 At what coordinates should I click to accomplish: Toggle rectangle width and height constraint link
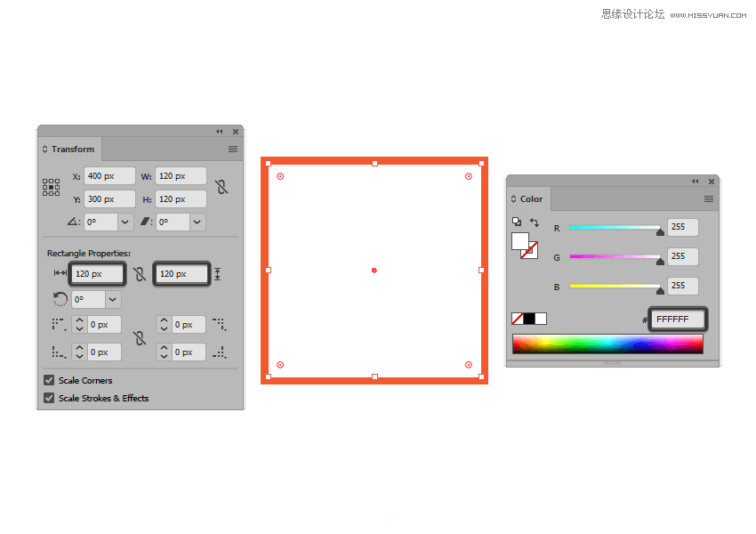(139, 274)
